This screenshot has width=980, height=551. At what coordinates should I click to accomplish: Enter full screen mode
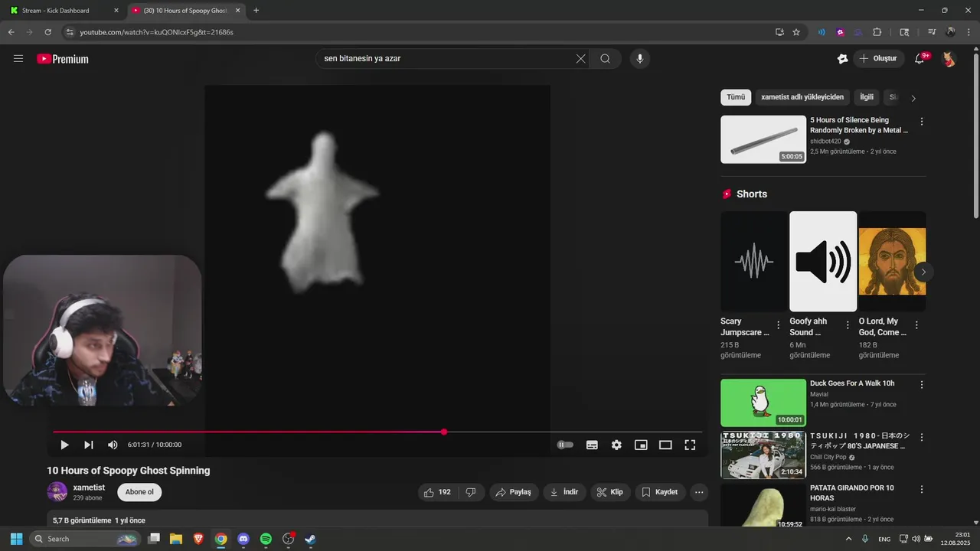pyautogui.click(x=690, y=445)
